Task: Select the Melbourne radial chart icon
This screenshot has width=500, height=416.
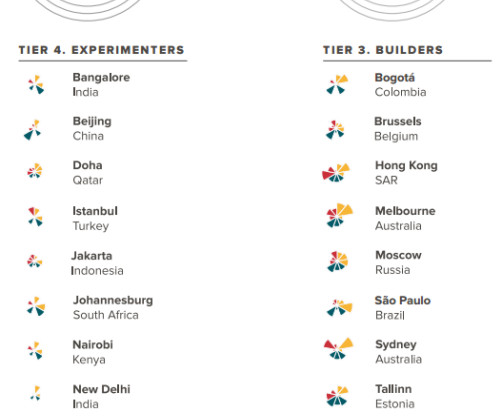Action: pyautogui.click(x=340, y=215)
